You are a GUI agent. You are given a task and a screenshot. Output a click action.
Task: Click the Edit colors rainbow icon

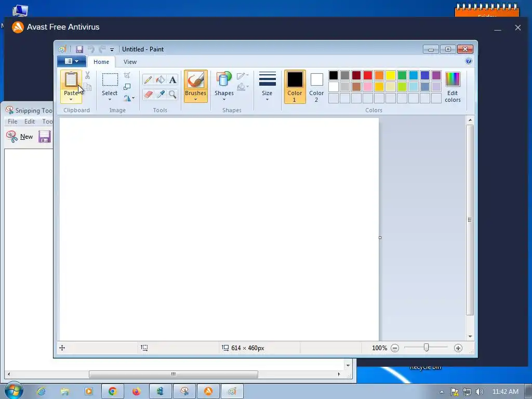453,79
